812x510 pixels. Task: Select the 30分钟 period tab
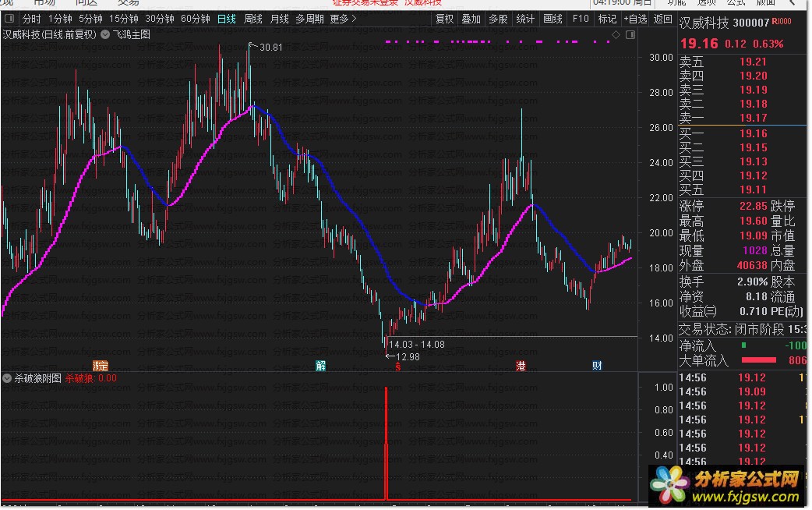160,19
